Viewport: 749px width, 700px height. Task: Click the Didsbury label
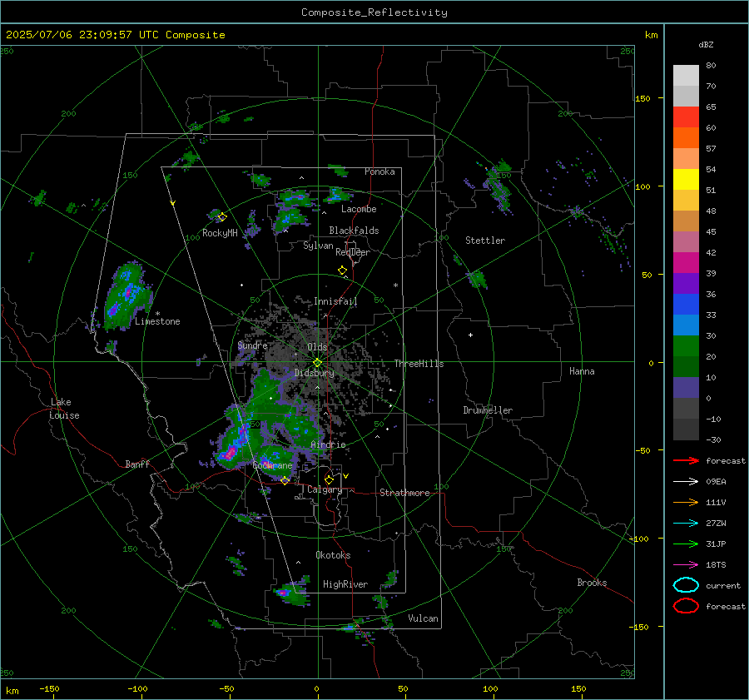[315, 373]
